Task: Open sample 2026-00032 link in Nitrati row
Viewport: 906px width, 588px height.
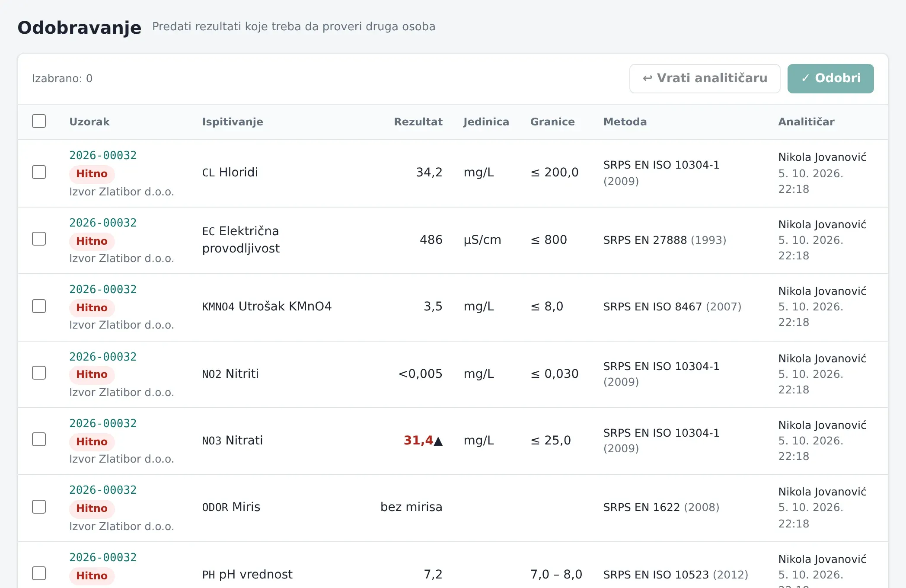Action: (103, 423)
